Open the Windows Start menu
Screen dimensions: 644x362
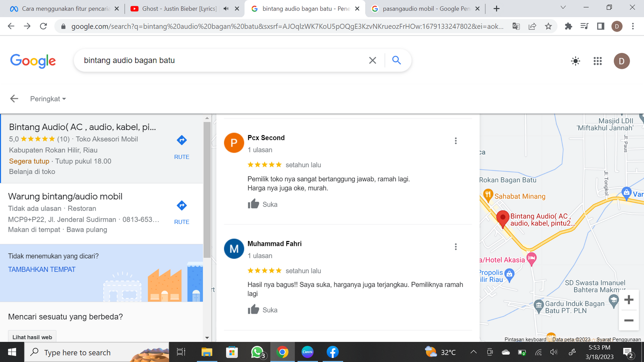point(12,352)
